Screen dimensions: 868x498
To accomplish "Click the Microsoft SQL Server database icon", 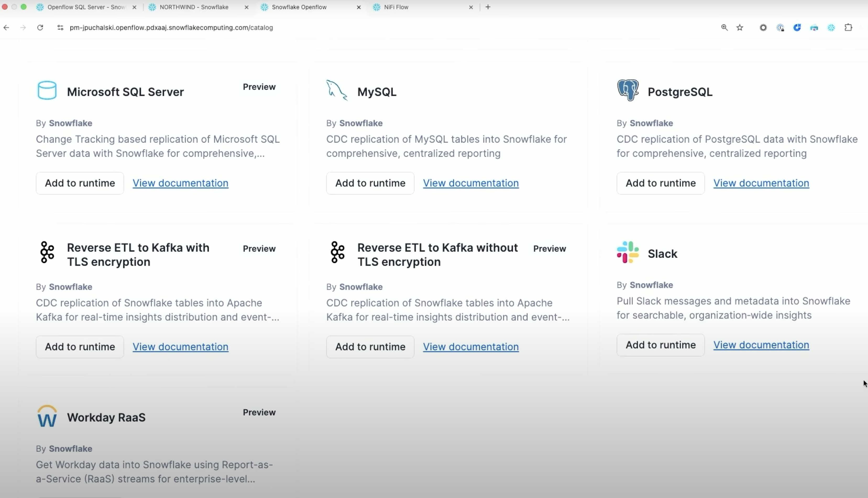I will click(x=47, y=91).
